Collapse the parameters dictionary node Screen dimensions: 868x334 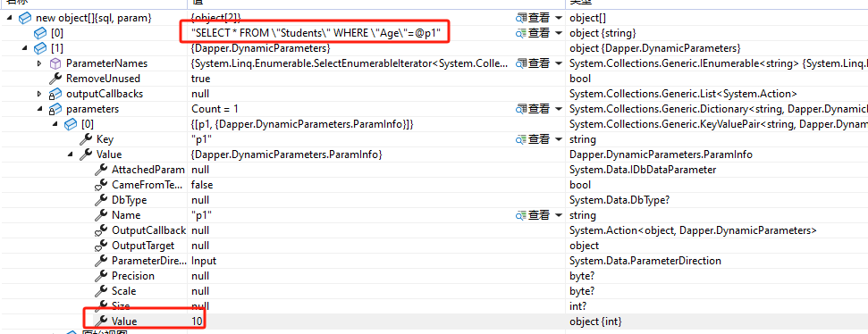tap(40, 109)
